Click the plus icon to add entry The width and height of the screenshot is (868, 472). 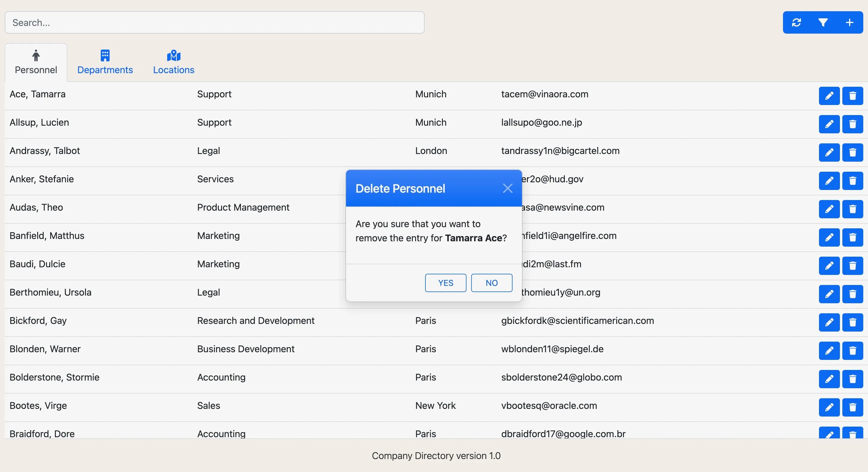(x=849, y=22)
